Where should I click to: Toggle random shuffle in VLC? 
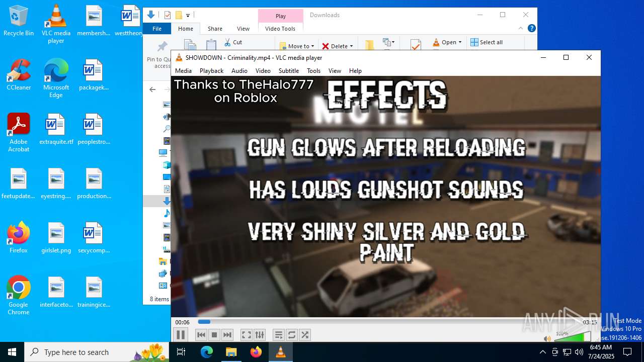tap(304, 335)
